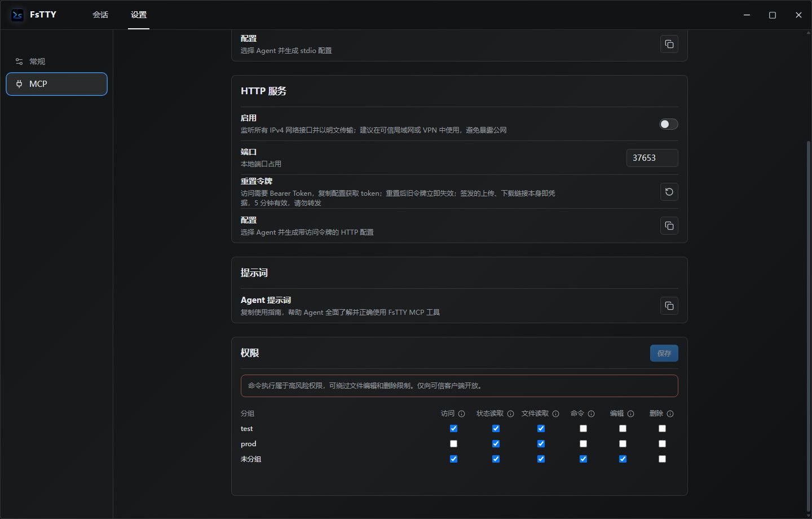Image resolution: width=812 pixels, height=519 pixels.
Task: Uncheck 访问 for the test group
Action: coord(454,429)
